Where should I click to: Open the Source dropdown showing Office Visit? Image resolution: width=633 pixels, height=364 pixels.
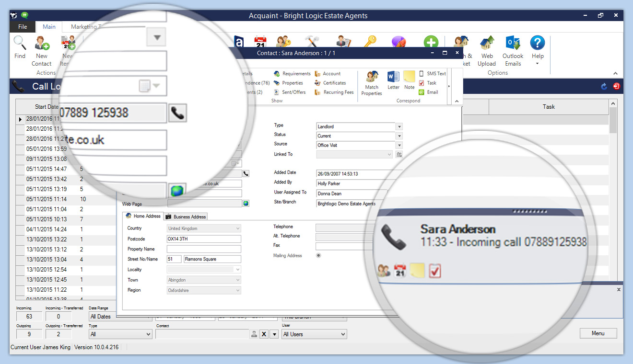point(399,145)
